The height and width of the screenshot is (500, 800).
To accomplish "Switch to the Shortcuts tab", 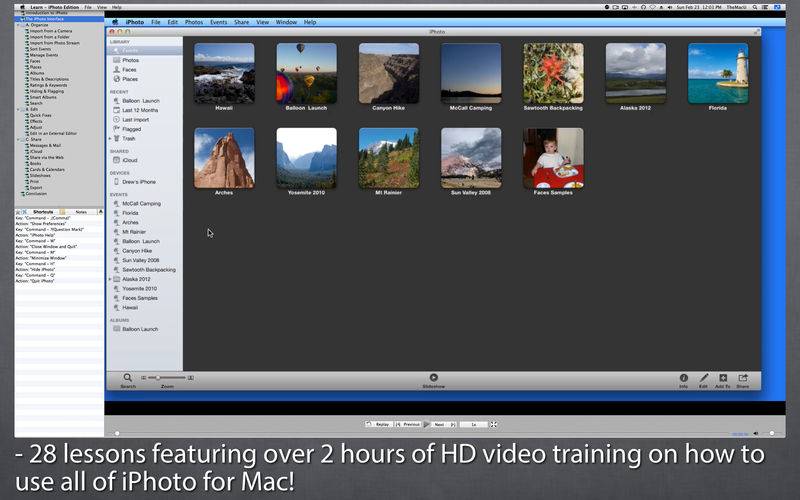I will point(43,211).
